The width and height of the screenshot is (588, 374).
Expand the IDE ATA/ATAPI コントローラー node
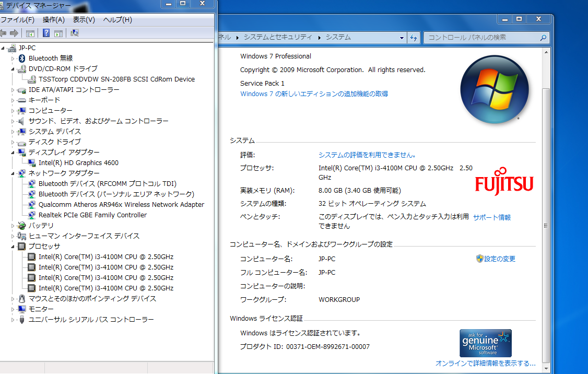[13, 90]
